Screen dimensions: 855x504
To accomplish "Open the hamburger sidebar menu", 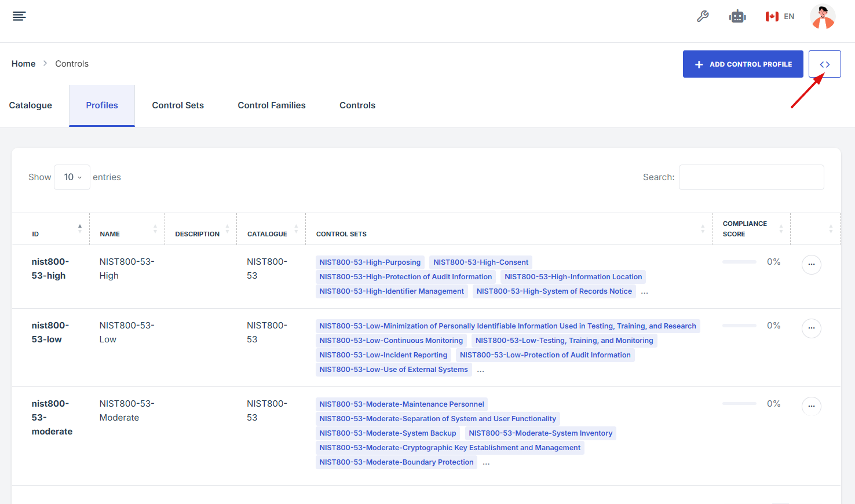I will click(19, 16).
